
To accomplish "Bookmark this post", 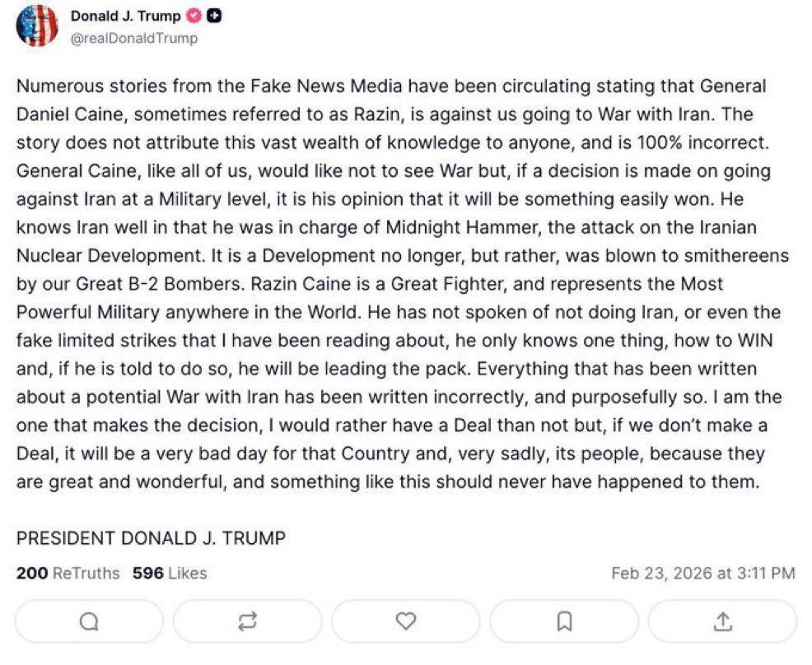I will (x=564, y=622).
